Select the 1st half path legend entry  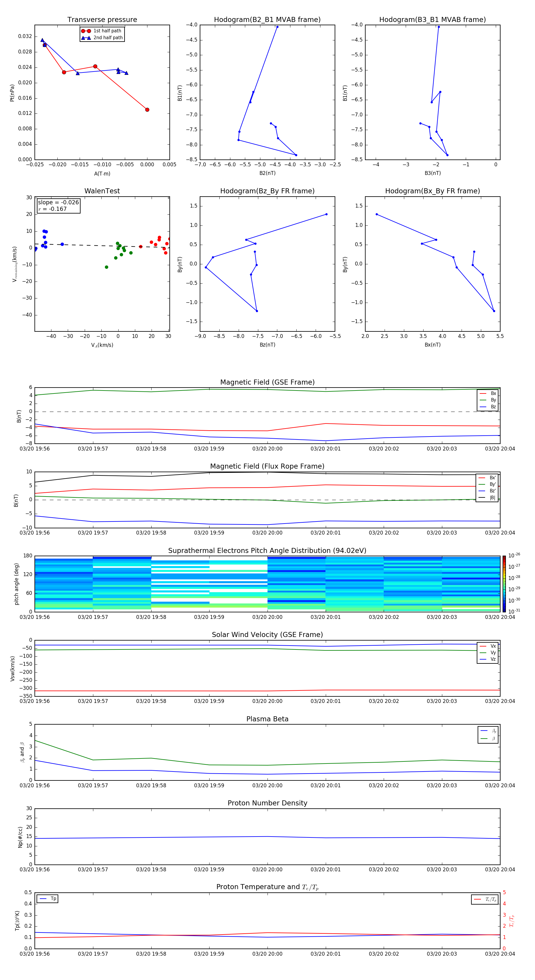click(101, 31)
